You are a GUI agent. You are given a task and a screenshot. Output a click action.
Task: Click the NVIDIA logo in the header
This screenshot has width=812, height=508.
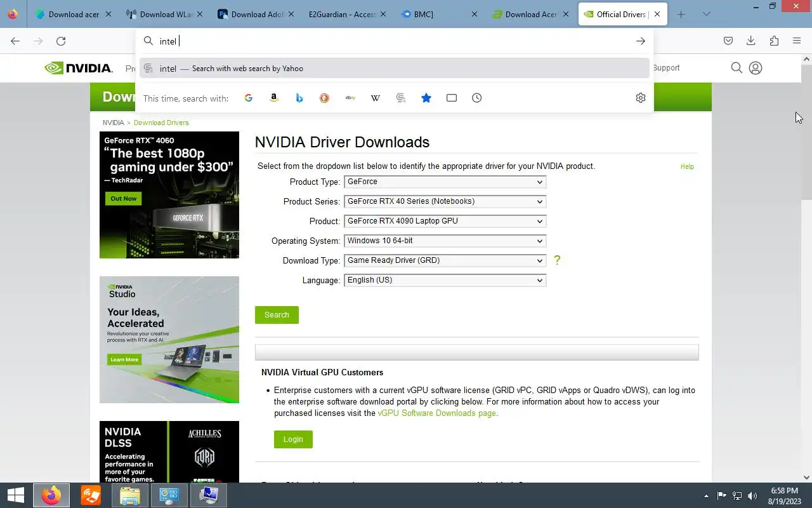[x=79, y=68]
